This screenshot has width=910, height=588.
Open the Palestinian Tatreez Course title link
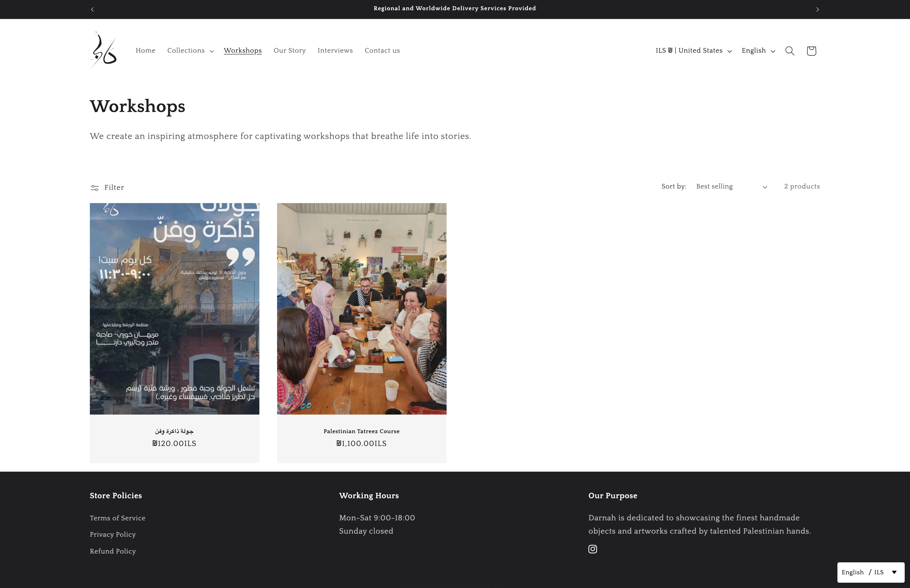click(361, 431)
